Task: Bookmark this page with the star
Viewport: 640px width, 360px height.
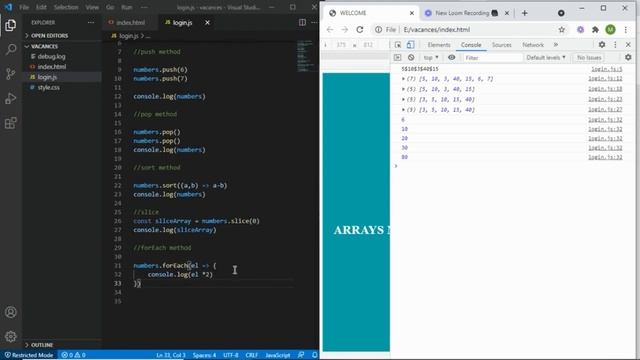Action: pos(562,29)
